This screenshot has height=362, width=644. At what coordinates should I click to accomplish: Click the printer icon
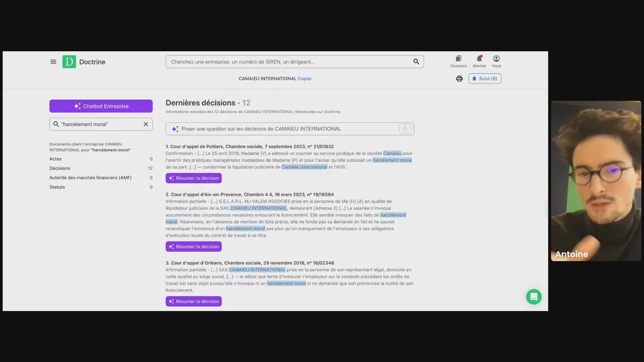point(459,78)
